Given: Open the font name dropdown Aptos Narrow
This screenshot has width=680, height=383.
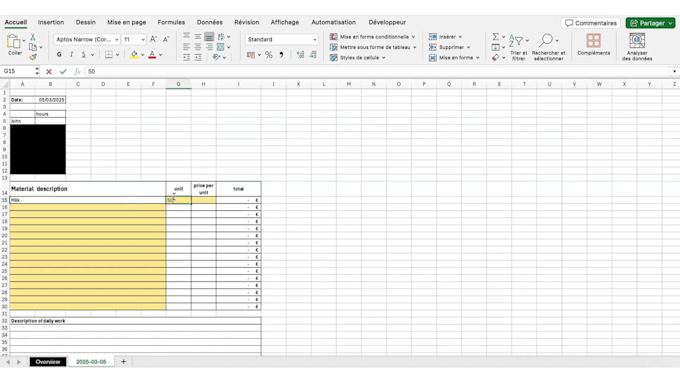Looking at the screenshot, I should [x=86, y=39].
